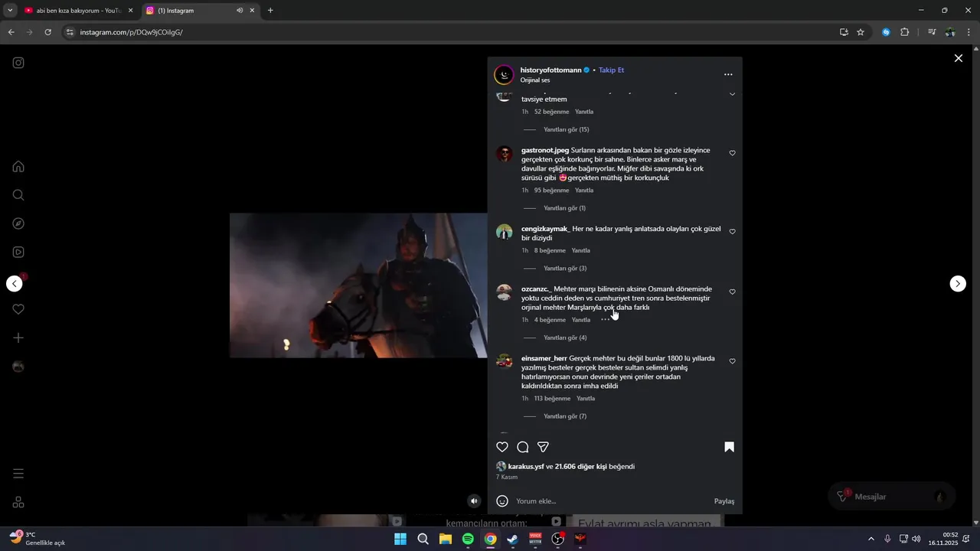
Task: Like cengizkaymak_'s comment
Action: click(x=732, y=232)
